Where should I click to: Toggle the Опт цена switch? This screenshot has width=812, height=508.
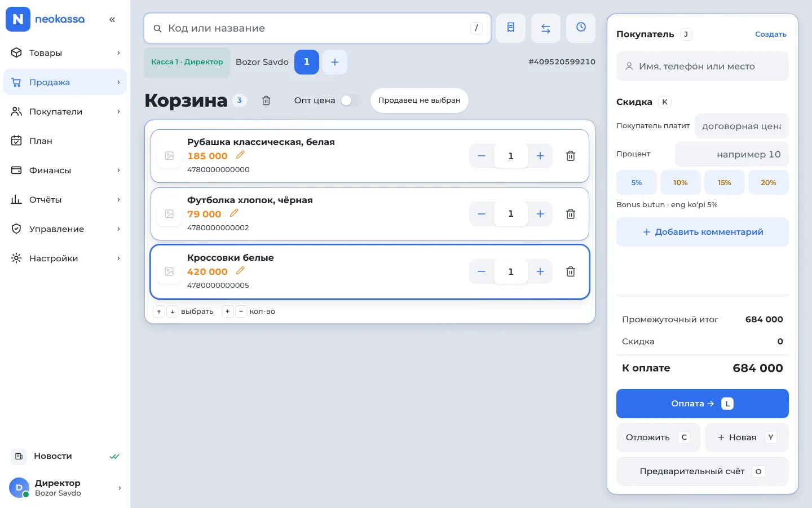point(350,100)
